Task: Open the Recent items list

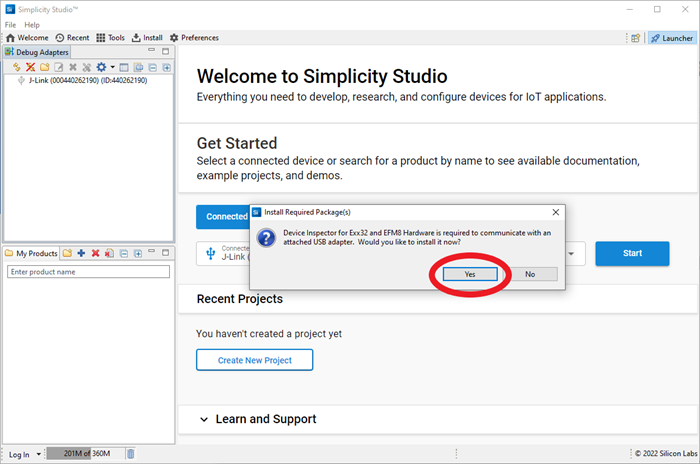Action: (72, 38)
